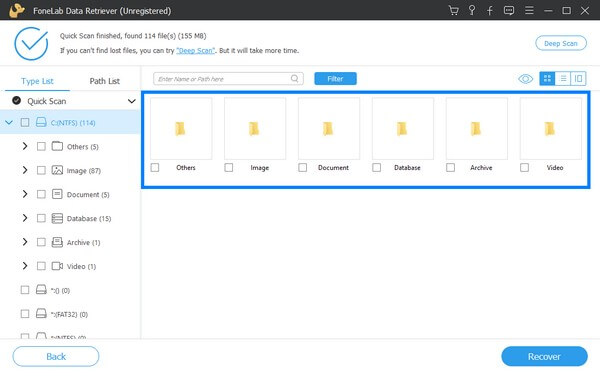This screenshot has height=378, width=600.
Task: Check the C:(NTFS) (114) checkbox
Action: [x=25, y=122]
